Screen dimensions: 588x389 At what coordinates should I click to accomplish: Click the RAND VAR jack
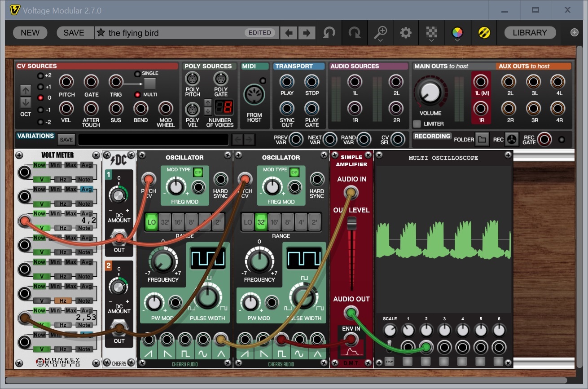pyautogui.click(x=364, y=140)
